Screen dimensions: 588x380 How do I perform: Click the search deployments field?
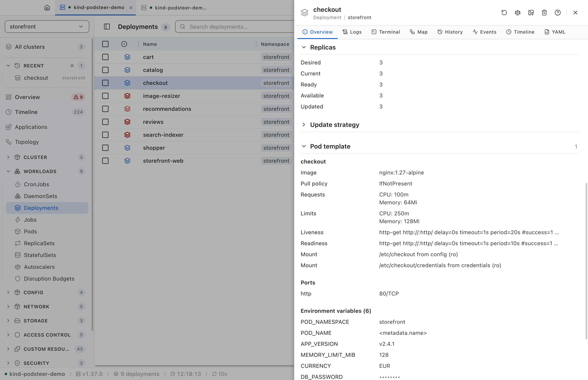235,27
